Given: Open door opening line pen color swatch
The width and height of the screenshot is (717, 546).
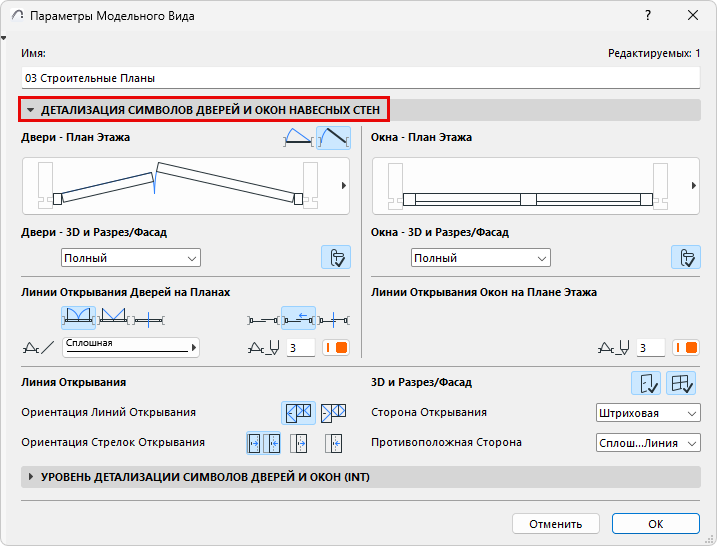Looking at the screenshot, I should (x=336, y=348).
